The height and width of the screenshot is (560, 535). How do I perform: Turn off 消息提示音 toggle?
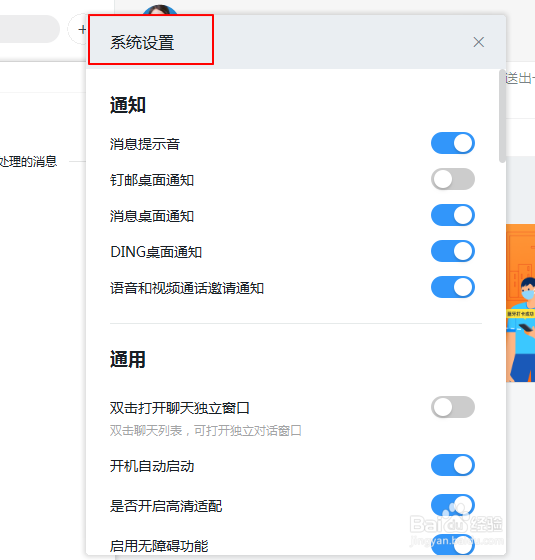pyautogui.click(x=452, y=143)
